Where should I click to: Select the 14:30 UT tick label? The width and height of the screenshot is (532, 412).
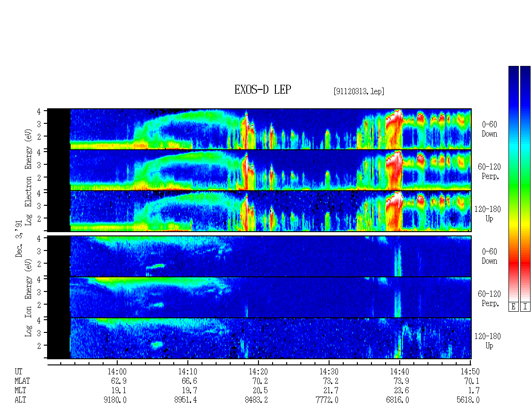coord(329,372)
